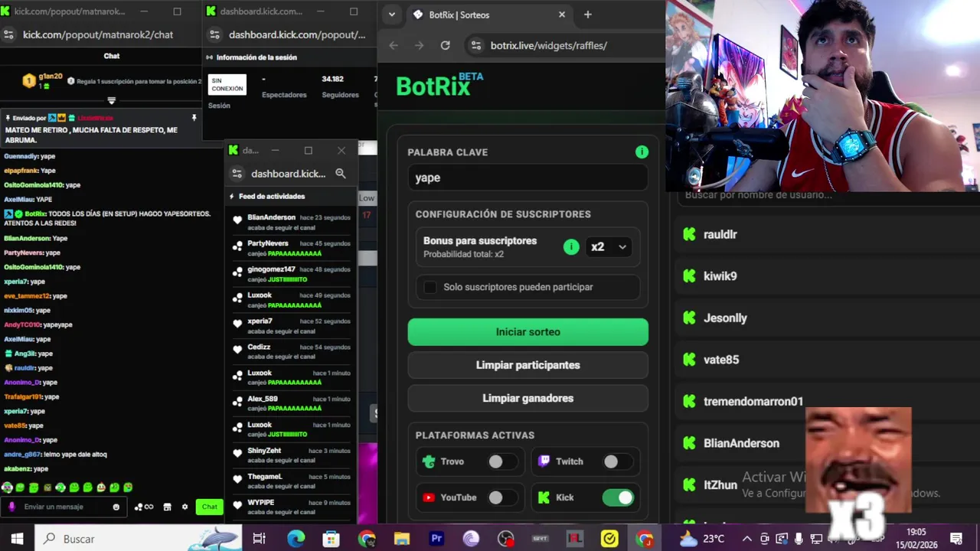Click Cedizz entry in activity feed

click(x=292, y=351)
